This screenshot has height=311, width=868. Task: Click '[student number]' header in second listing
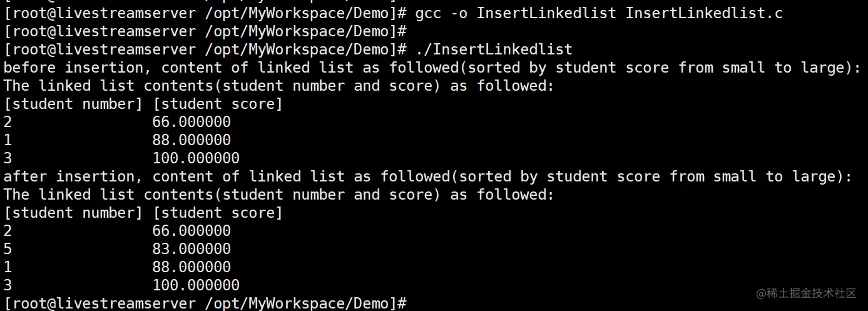pos(73,213)
